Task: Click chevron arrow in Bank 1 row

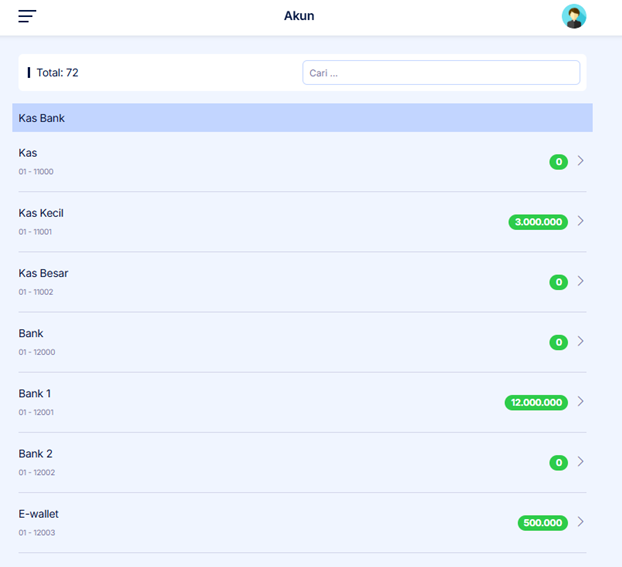Action: coord(581,401)
